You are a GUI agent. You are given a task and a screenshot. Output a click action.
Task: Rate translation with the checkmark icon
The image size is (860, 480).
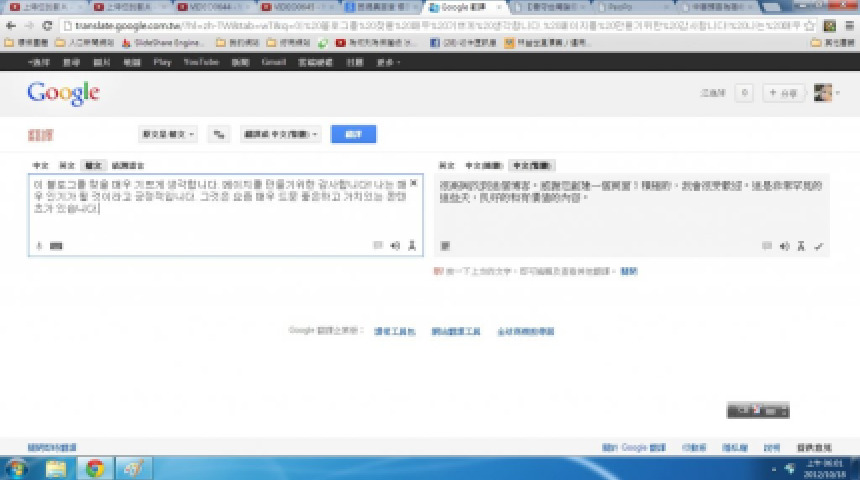click(x=818, y=246)
